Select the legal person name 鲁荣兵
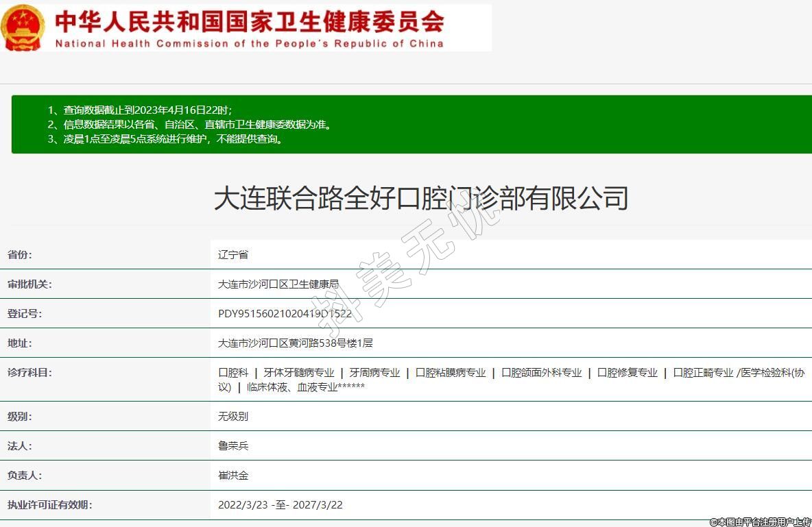The image size is (812, 527). [233, 446]
